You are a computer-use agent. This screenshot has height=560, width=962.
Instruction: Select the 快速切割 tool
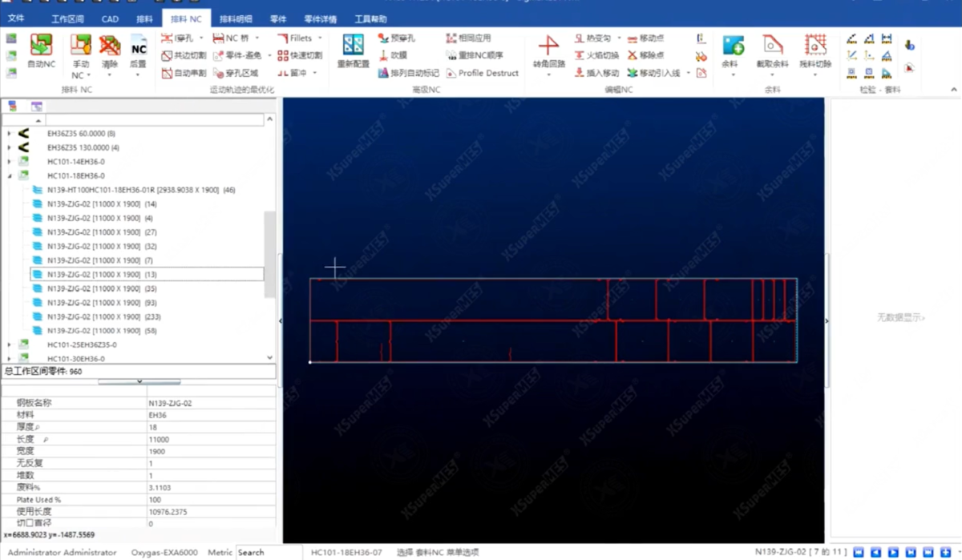click(300, 55)
